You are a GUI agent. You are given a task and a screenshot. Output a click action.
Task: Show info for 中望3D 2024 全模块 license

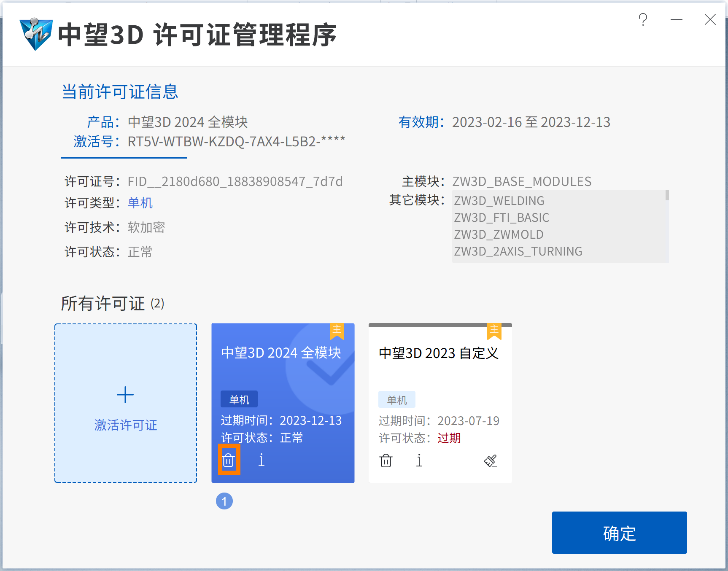pyautogui.click(x=262, y=460)
